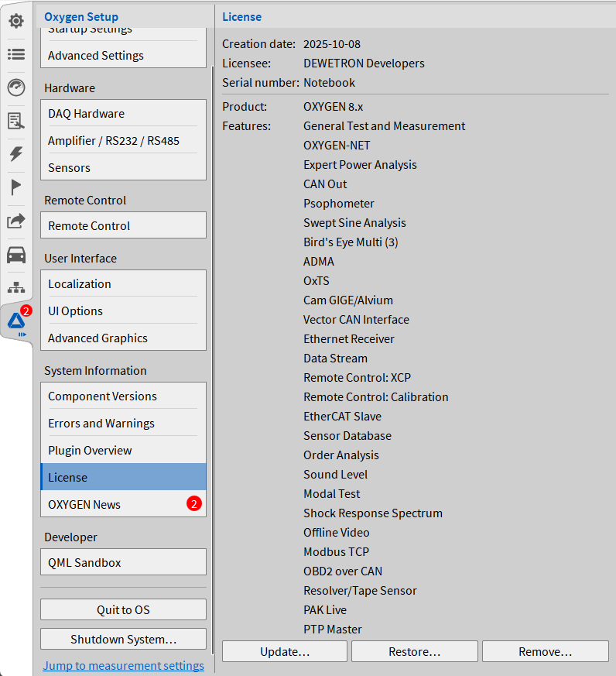Image resolution: width=616 pixels, height=676 pixels.
Task: Click the OXYGEN-NET feature
Action: click(x=337, y=146)
